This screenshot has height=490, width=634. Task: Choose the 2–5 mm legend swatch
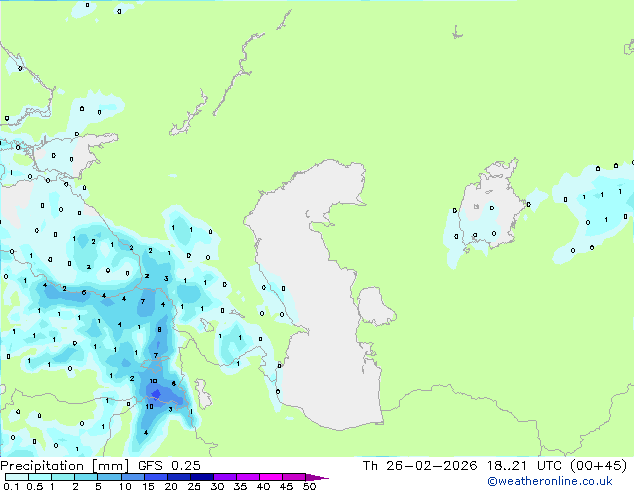pyautogui.click(x=86, y=477)
